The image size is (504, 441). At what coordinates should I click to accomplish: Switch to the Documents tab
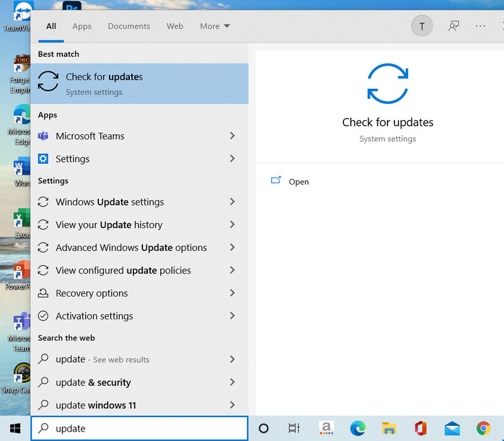click(129, 26)
